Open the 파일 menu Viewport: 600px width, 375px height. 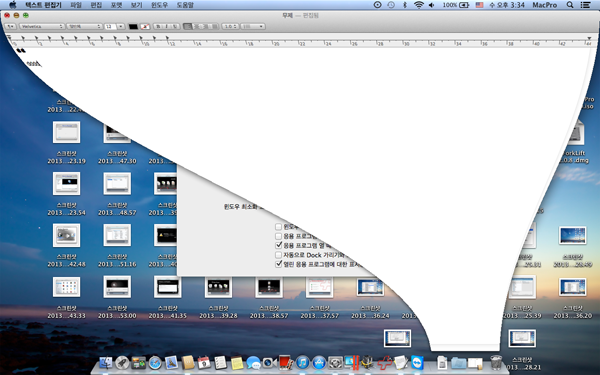76,5
